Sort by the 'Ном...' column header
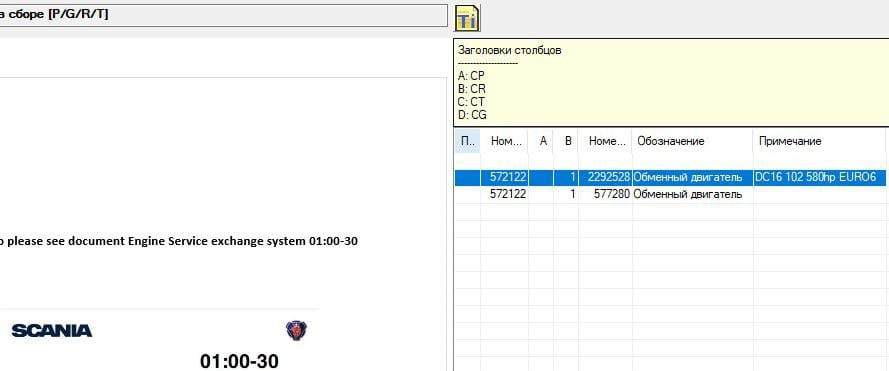Viewport: 889px width, 371px height. (x=505, y=141)
